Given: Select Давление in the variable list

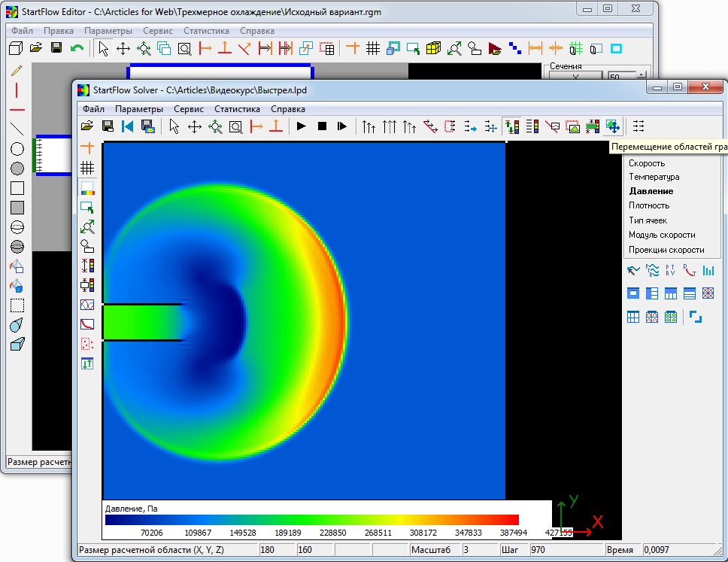Looking at the screenshot, I should (x=651, y=191).
